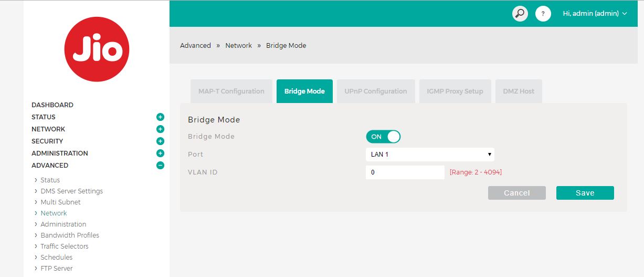The width and height of the screenshot is (644, 277).
Task: Click the Jio logo
Action: (x=97, y=49)
